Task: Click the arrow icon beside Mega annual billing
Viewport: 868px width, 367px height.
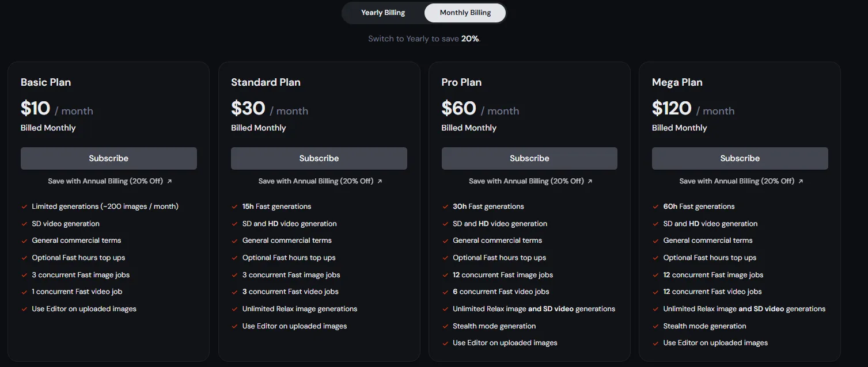Action: point(801,181)
